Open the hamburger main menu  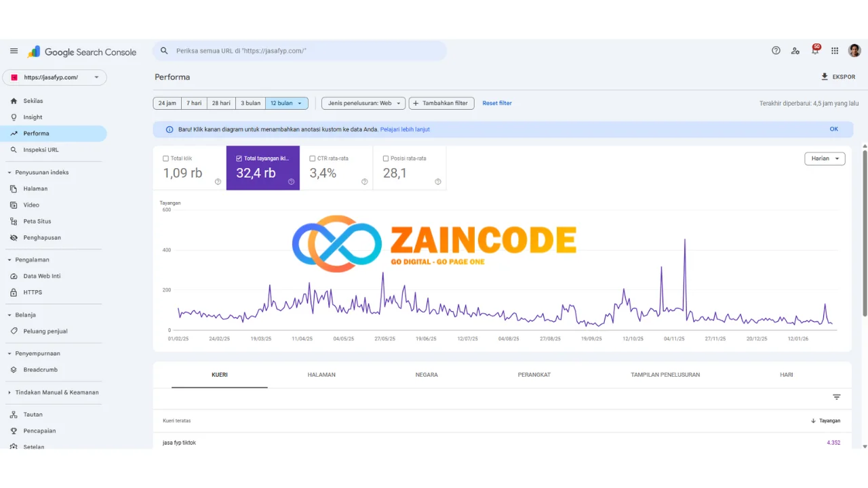(14, 51)
